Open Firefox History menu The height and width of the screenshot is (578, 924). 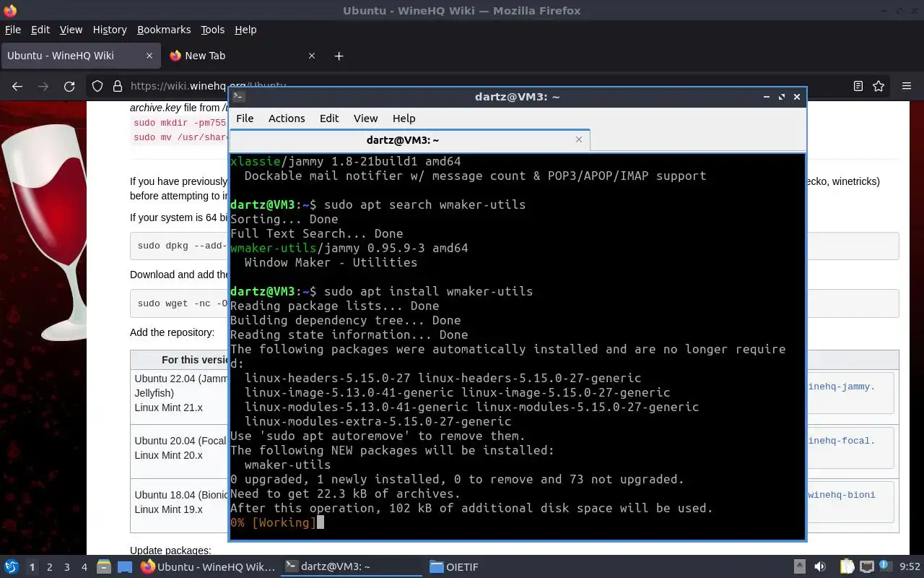(x=110, y=30)
